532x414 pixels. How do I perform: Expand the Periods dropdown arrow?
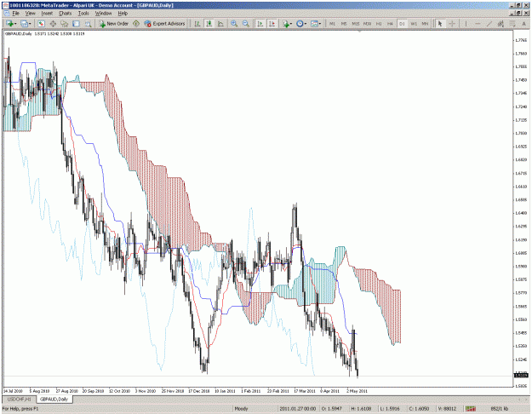click(306, 24)
